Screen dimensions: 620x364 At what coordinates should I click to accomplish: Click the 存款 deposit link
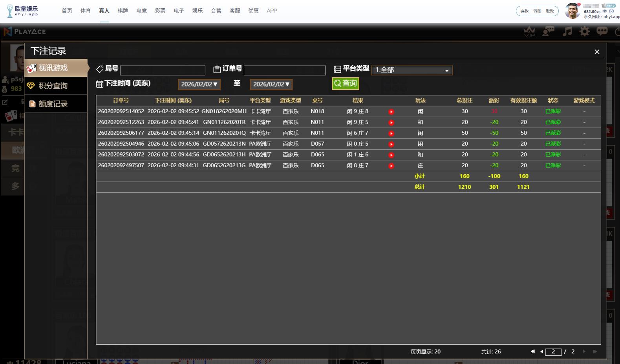tap(525, 11)
